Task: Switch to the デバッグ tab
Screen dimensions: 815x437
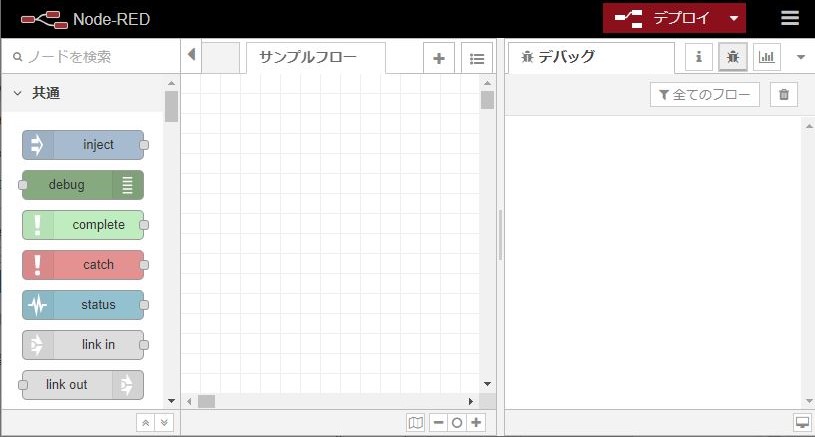Action: [x=566, y=57]
